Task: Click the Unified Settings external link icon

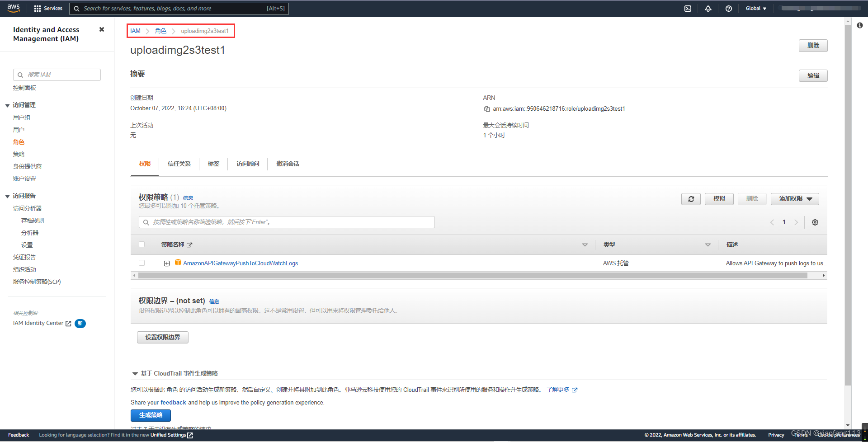Action: tap(190, 435)
